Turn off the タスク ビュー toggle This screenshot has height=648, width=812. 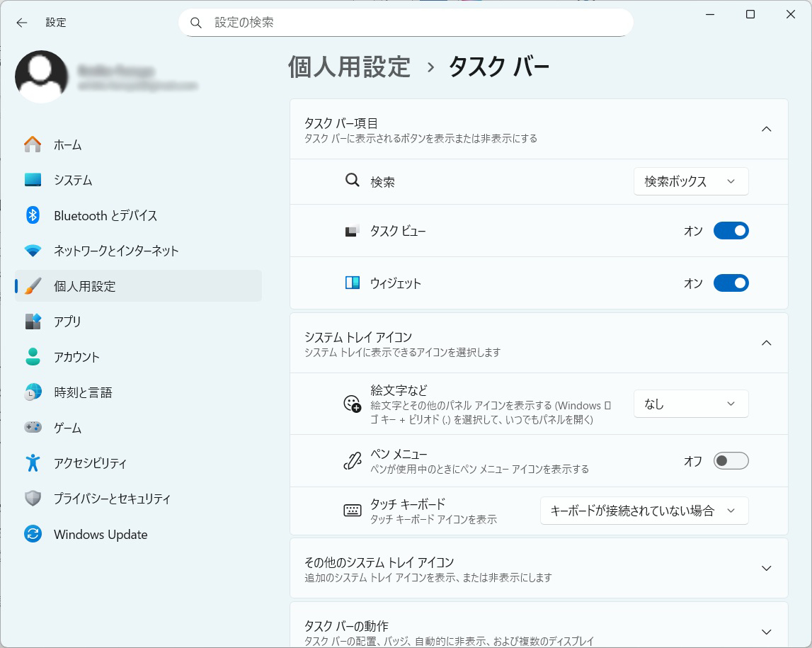click(x=731, y=231)
